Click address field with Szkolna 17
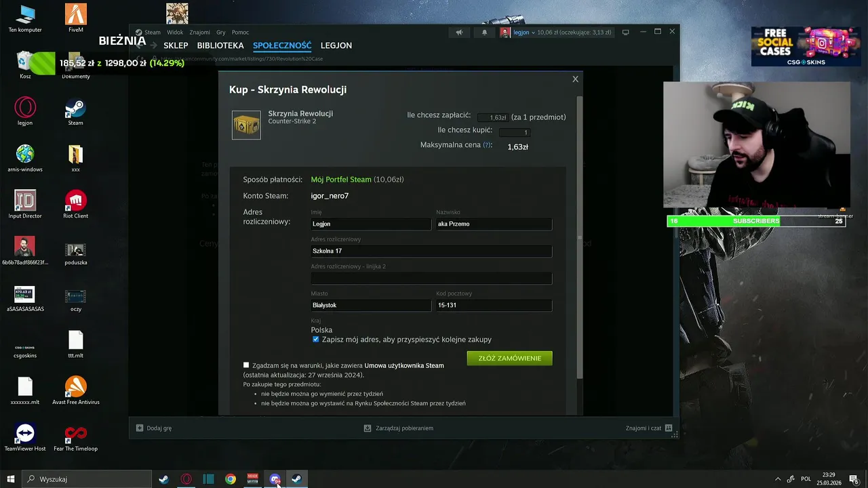868x488 pixels. tap(431, 251)
